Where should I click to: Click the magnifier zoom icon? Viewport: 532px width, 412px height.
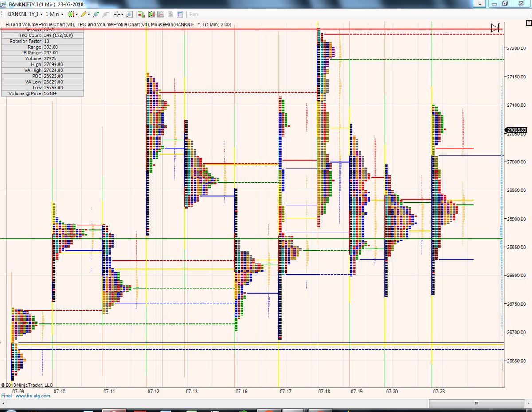[129, 14]
